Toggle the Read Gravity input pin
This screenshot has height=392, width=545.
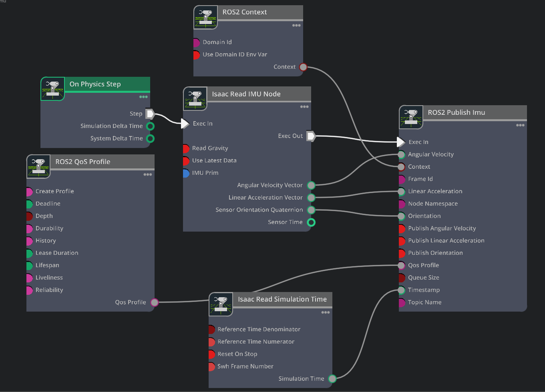pos(185,148)
